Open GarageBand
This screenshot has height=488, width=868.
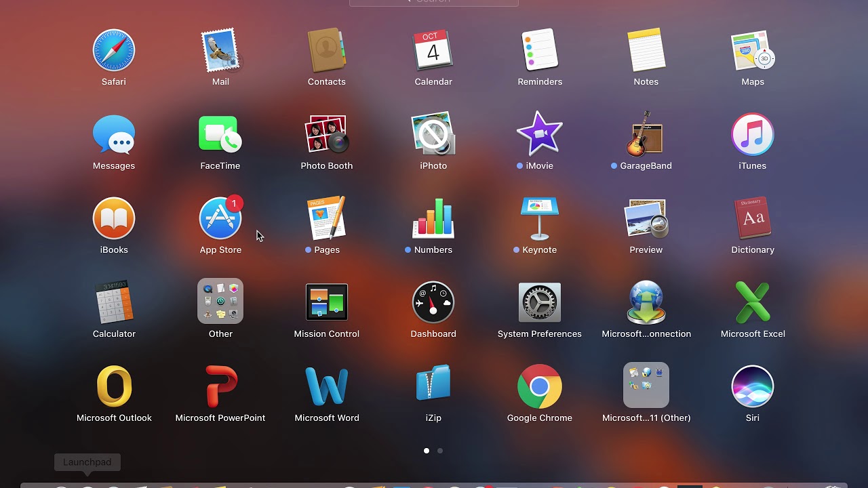pos(646,134)
